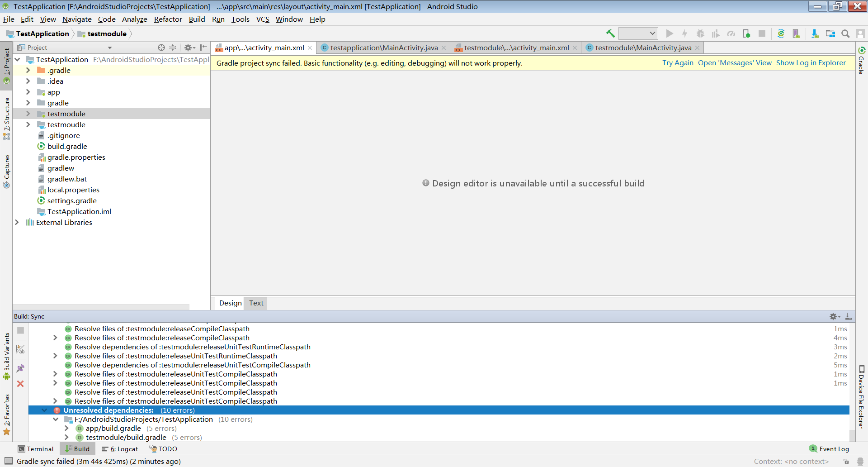The height and width of the screenshot is (467, 868).
Task: Open the SDK Manager download icon
Action: pos(815,33)
